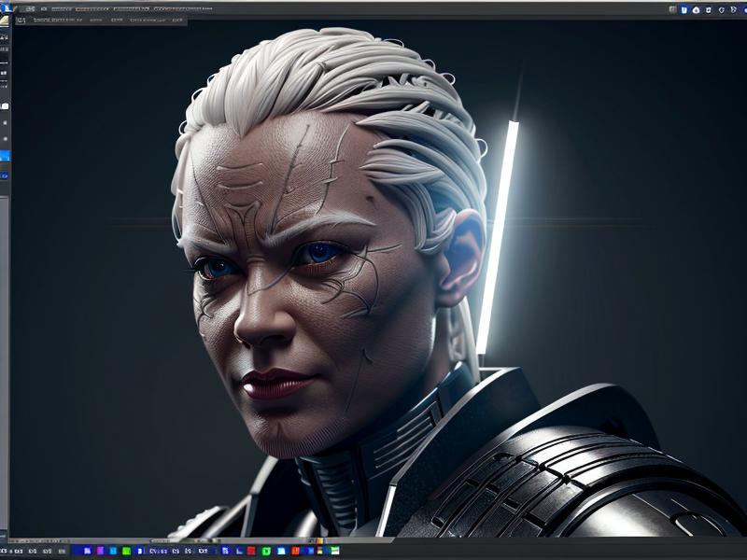Viewport: 747px width, 560px height.
Task: Click the yellow folder icon below the top-left logo
Action: pyautogui.click(x=5, y=21)
